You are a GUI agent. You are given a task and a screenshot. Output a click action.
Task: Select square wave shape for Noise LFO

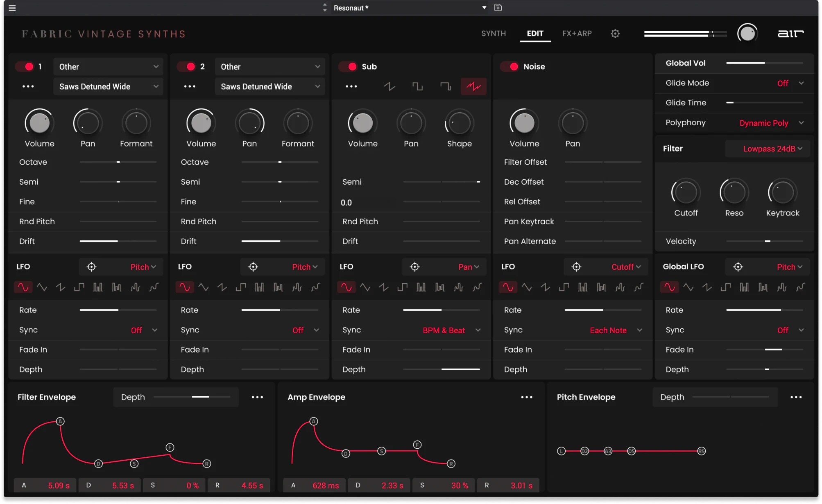pyautogui.click(x=564, y=287)
